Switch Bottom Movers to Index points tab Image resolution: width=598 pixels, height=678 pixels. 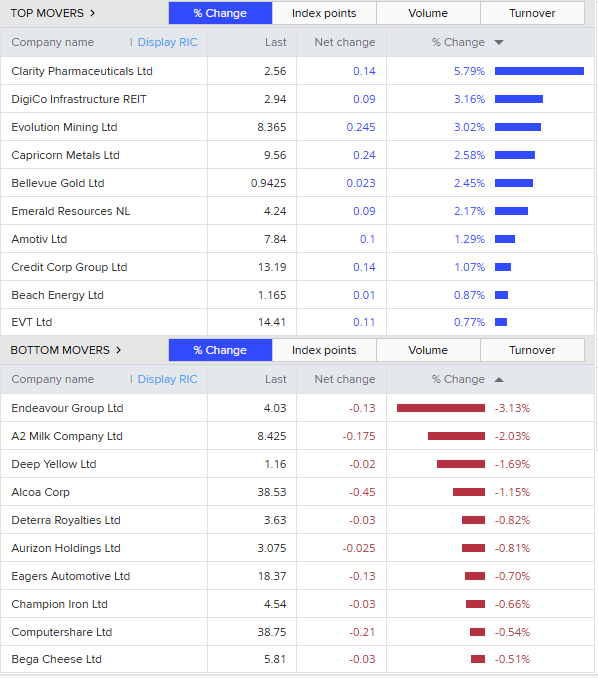point(324,350)
